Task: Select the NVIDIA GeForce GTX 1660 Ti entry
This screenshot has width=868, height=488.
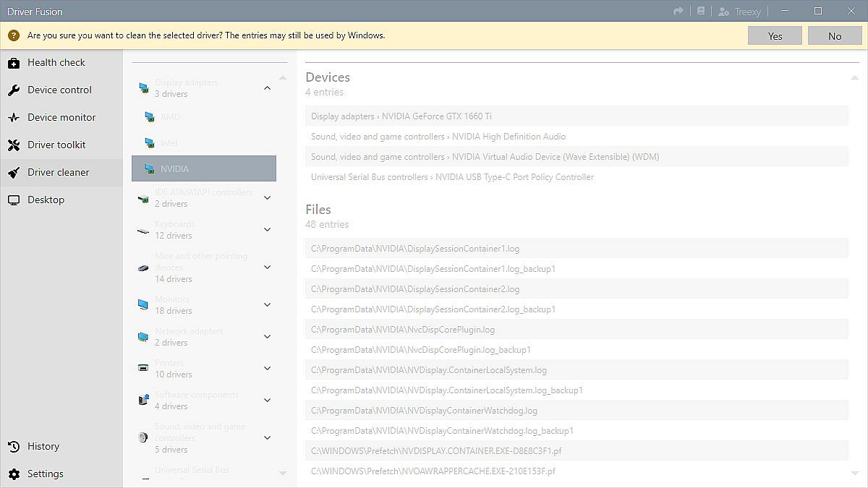Action: point(576,116)
